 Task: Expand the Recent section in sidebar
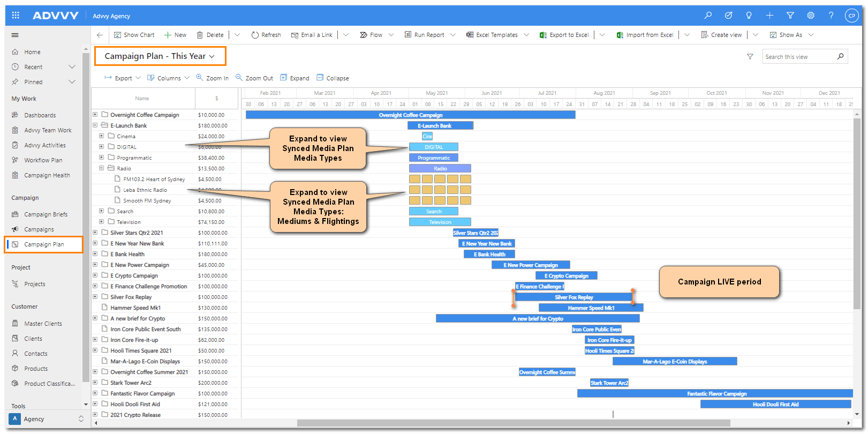coord(72,67)
